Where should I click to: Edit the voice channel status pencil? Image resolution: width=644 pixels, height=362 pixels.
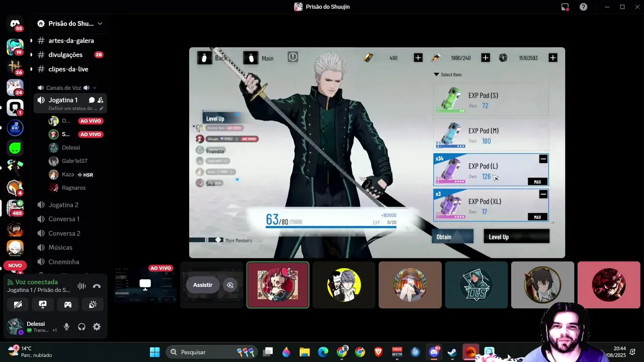click(x=101, y=108)
